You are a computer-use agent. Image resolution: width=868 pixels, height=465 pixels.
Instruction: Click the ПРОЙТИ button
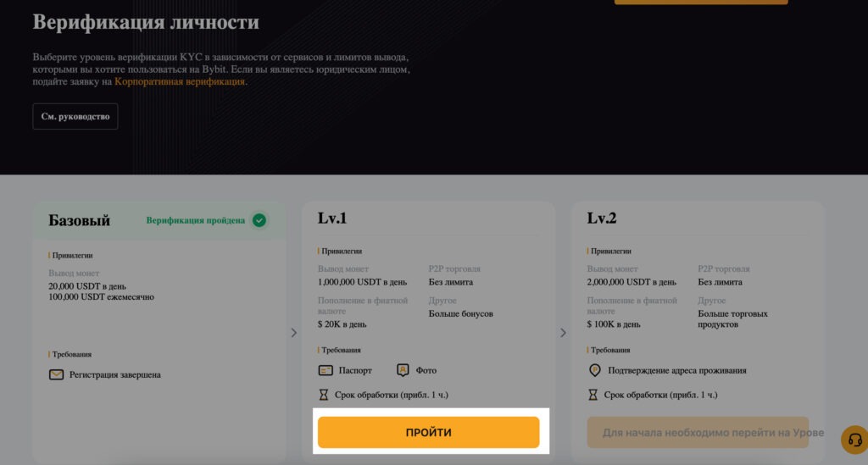[428, 432]
